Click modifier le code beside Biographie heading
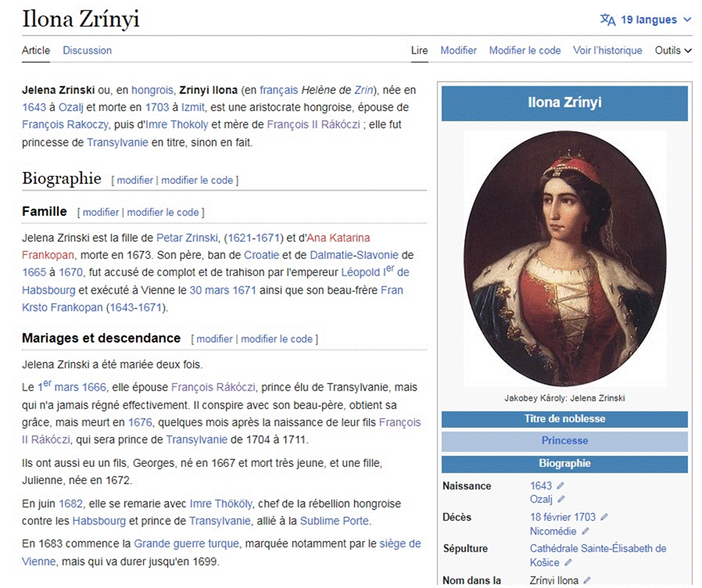 pos(197,180)
